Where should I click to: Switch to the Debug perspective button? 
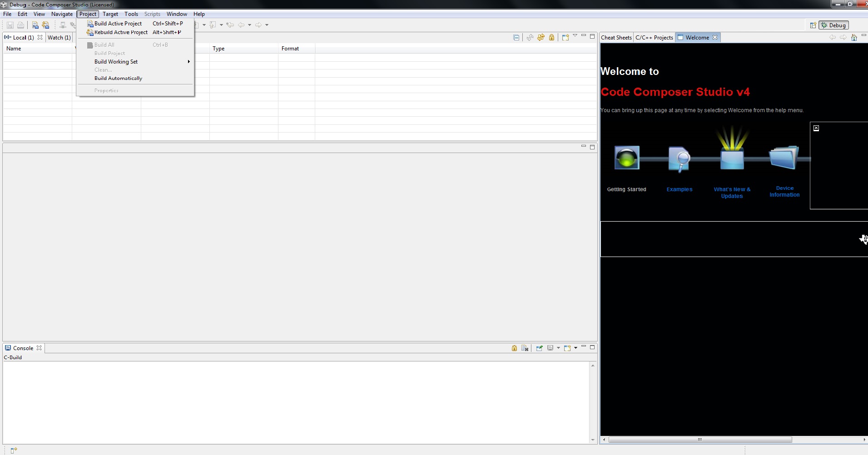[833, 25]
